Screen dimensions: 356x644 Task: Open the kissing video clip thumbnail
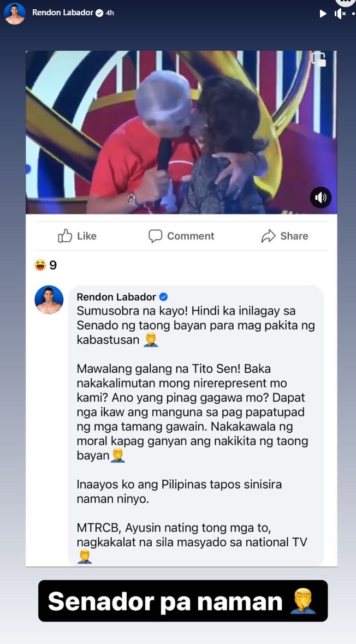pyautogui.click(x=181, y=132)
